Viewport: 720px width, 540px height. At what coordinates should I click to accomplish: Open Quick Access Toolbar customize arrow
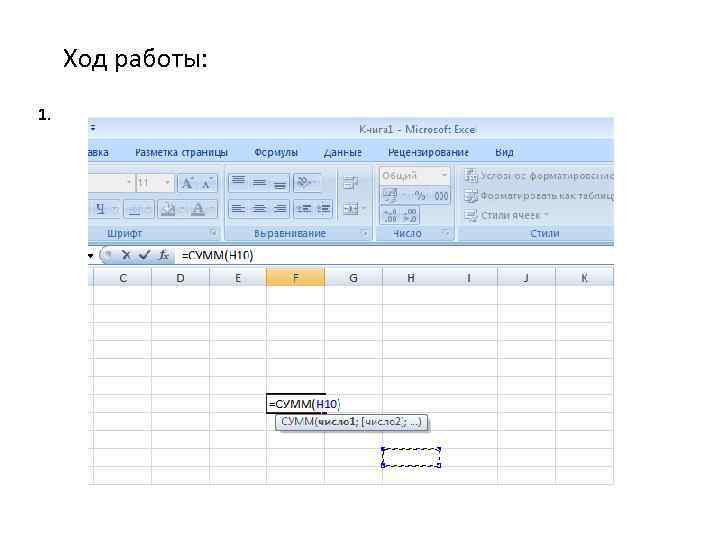click(x=93, y=128)
